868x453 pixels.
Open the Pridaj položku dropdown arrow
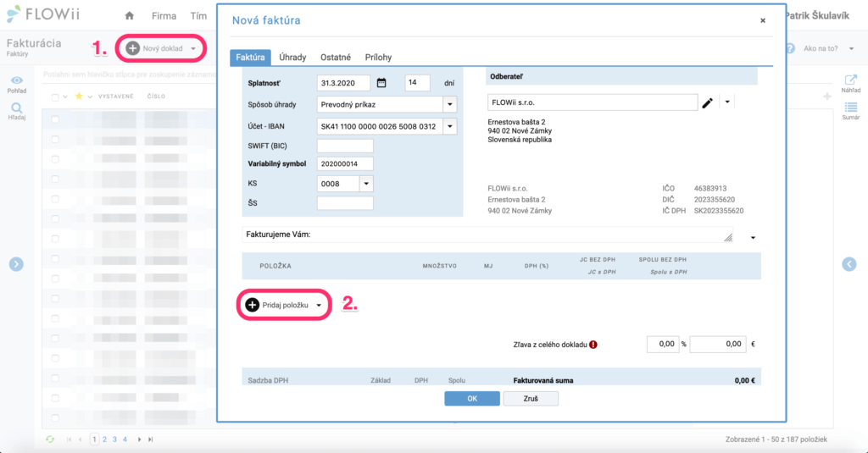point(319,306)
